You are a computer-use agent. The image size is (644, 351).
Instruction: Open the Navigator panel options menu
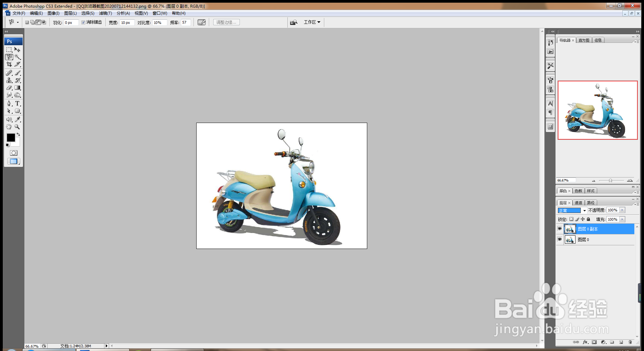637,42
